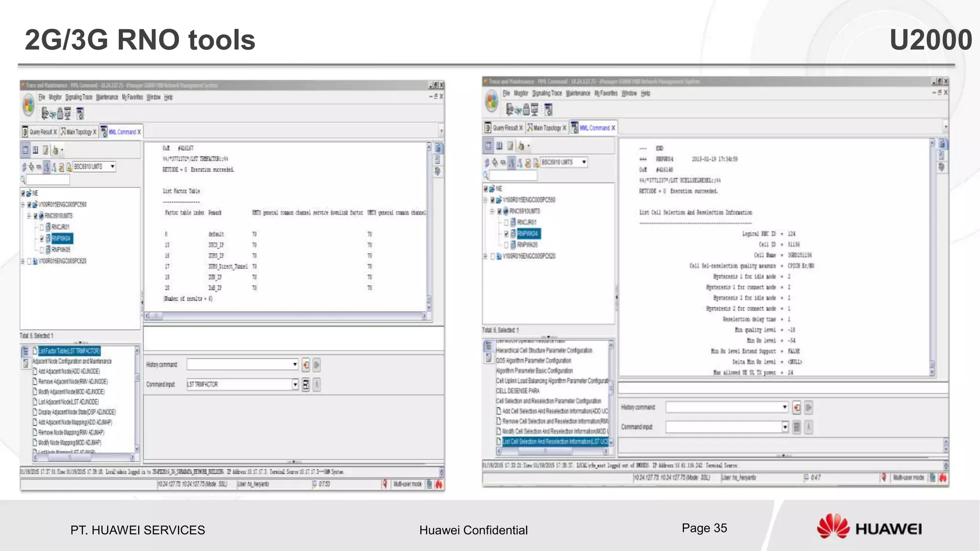Viewport: 980px width, 551px height.
Task: Check the RNCJR01 checkbox in left window tree
Action: [x=42, y=227]
